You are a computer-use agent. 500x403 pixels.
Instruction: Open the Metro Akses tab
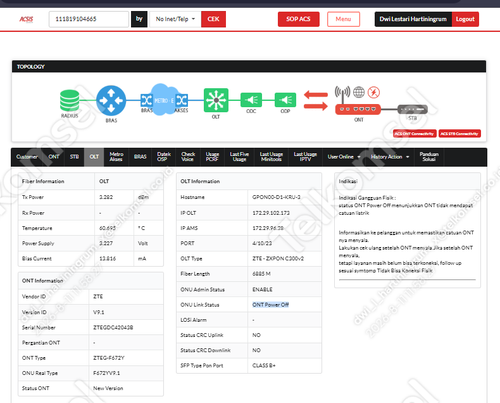tap(116, 157)
